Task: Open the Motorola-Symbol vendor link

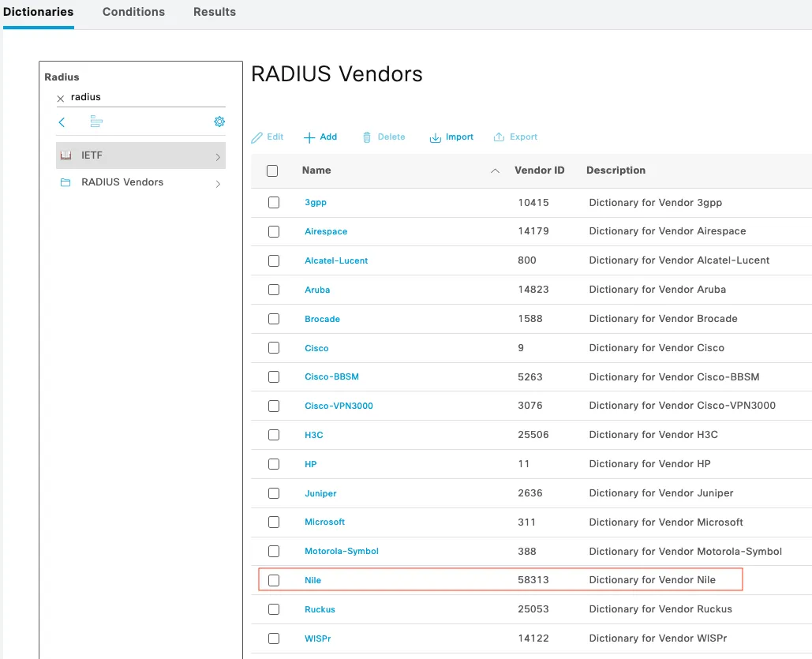Action: tap(341, 551)
